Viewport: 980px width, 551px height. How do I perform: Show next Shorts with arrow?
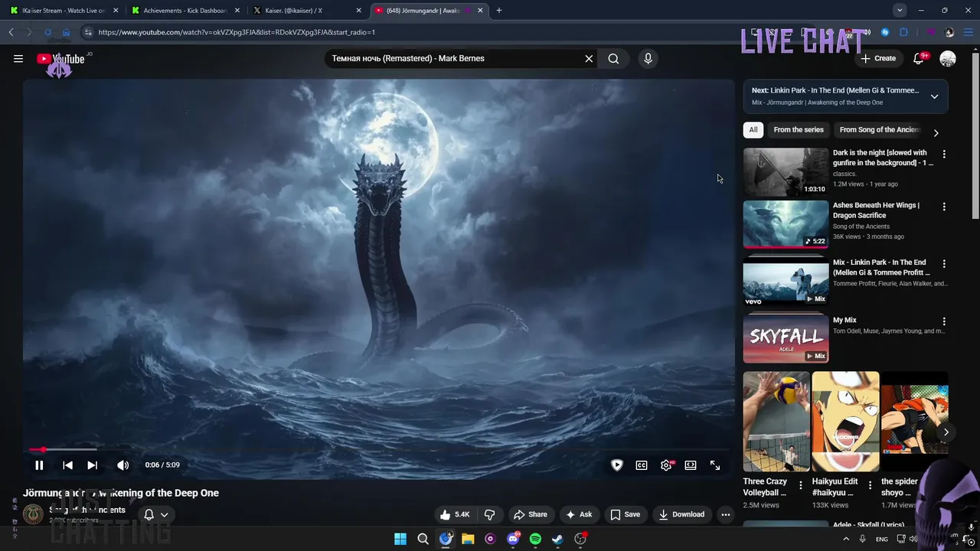click(946, 432)
